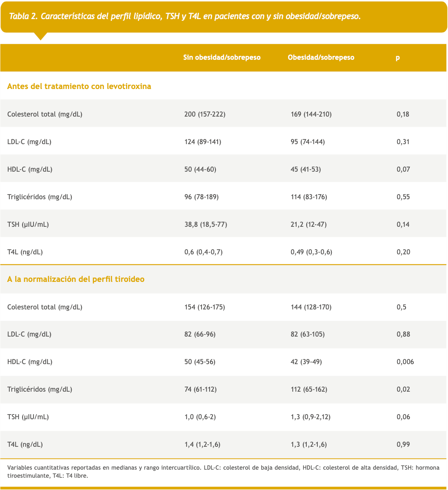Click 'Antes del tratamiento con levotiroxina' heading
The height and width of the screenshot is (490, 448).
[x=79, y=86]
